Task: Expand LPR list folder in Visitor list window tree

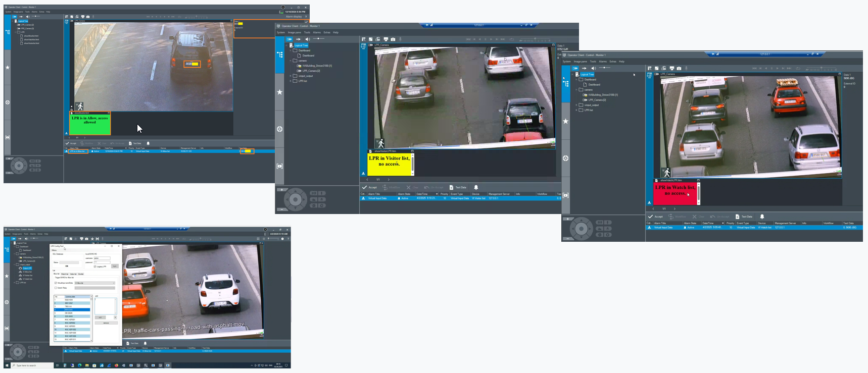Action: 291,81
